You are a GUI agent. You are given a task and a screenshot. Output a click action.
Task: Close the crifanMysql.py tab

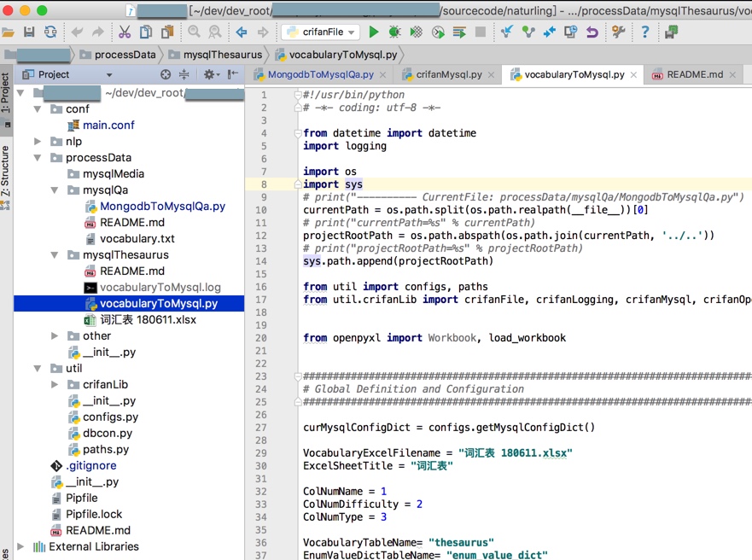coord(491,75)
